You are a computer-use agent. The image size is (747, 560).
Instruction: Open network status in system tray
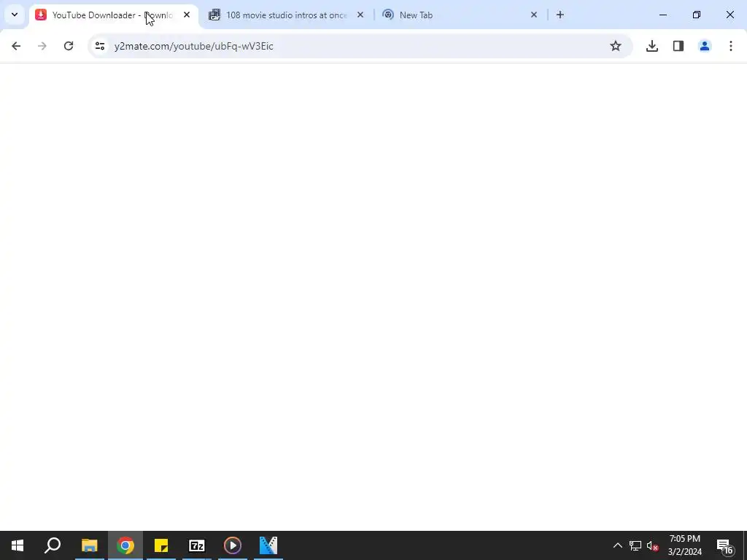[x=635, y=545]
